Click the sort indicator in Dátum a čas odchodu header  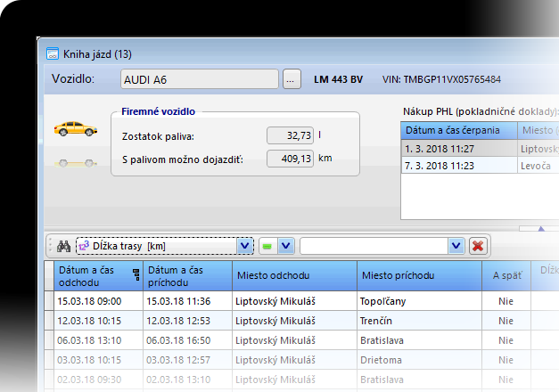pos(136,274)
